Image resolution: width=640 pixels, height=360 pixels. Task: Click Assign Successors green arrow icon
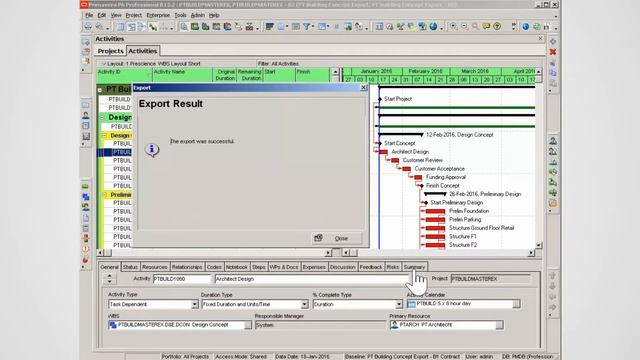click(553, 193)
